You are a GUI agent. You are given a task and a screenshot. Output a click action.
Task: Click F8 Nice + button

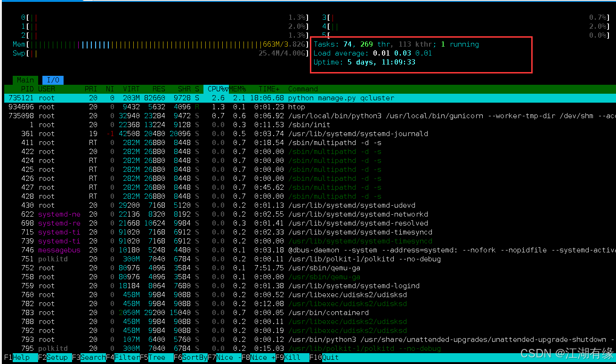coord(259,357)
